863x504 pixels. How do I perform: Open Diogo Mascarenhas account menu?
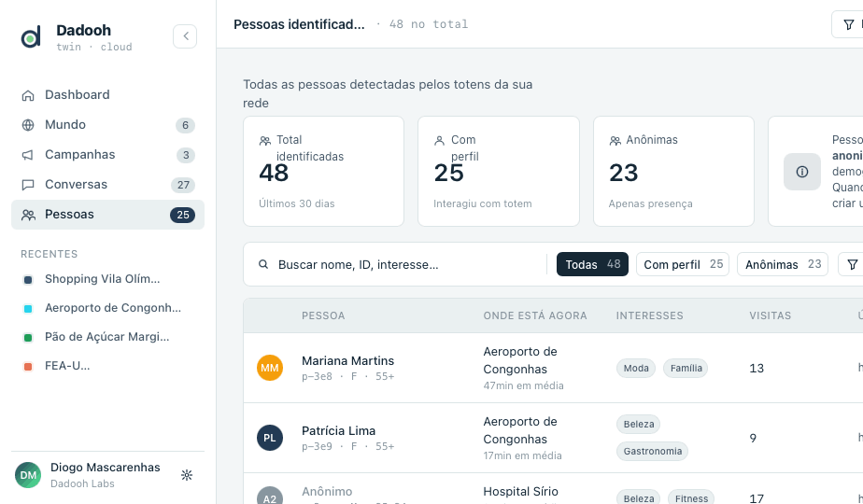(x=106, y=475)
